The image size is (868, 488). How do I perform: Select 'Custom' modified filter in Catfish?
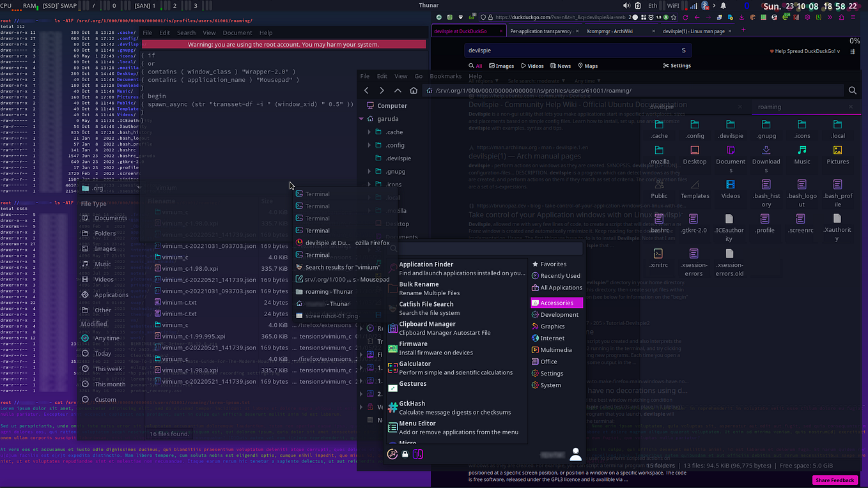(99, 399)
